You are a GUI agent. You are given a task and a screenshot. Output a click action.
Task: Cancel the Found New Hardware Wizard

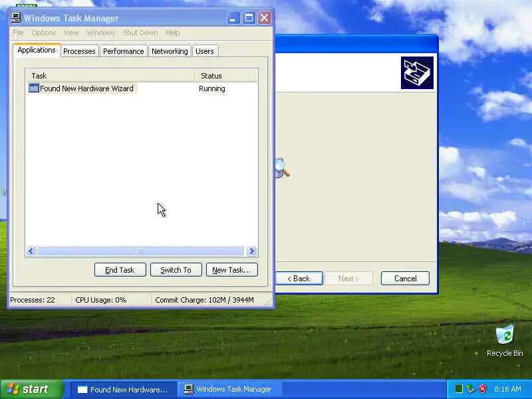(x=405, y=278)
